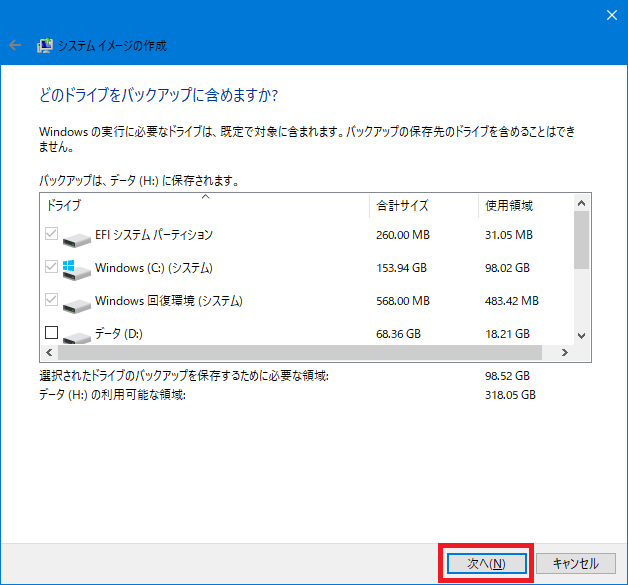Click the EFI system partition drive icon
628x585 pixels.
click(x=76, y=239)
